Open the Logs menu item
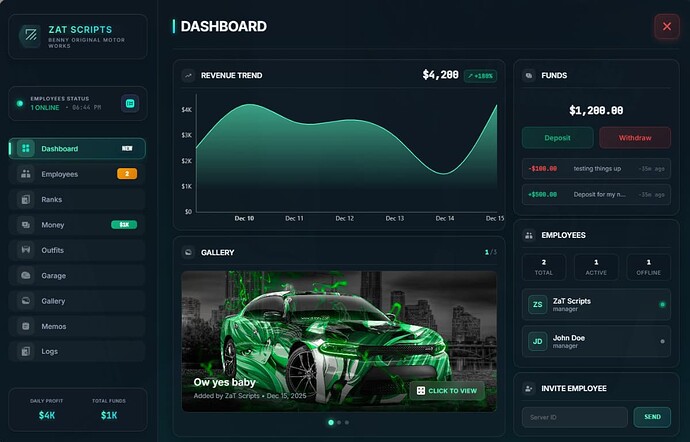 point(77,351)
